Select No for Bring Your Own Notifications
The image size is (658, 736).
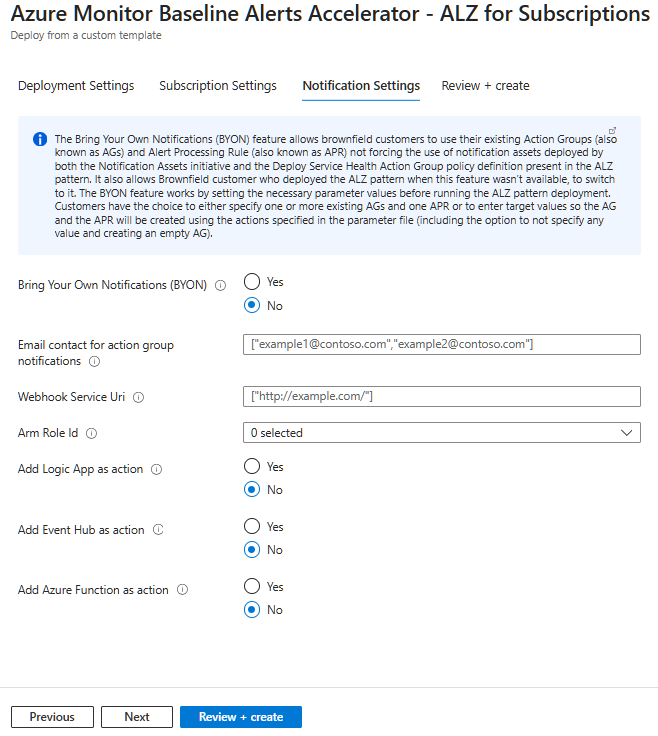pos(252,305)
